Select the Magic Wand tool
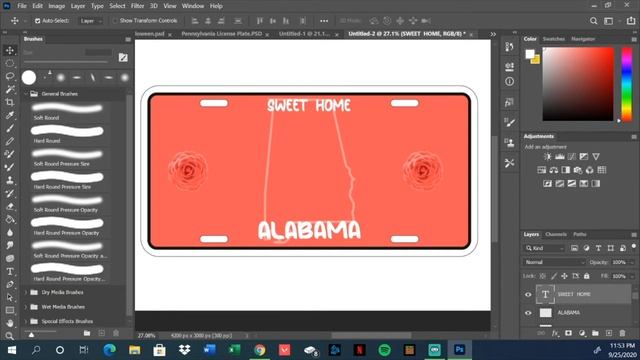640x360 pixels. pos(10,89)
